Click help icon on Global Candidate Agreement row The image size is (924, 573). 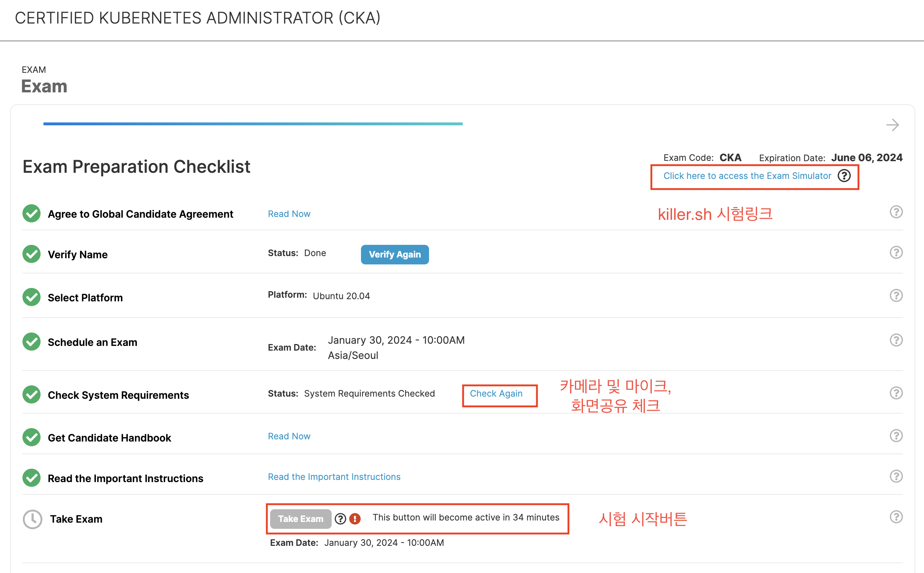[896, 212]
